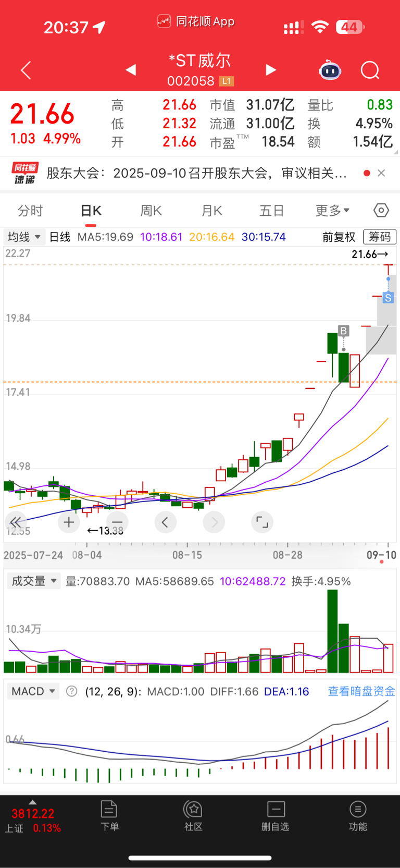This screenshot has width=400, height=868.
Task: Open chart settings hexagon icon
Action: click(381, 210)
